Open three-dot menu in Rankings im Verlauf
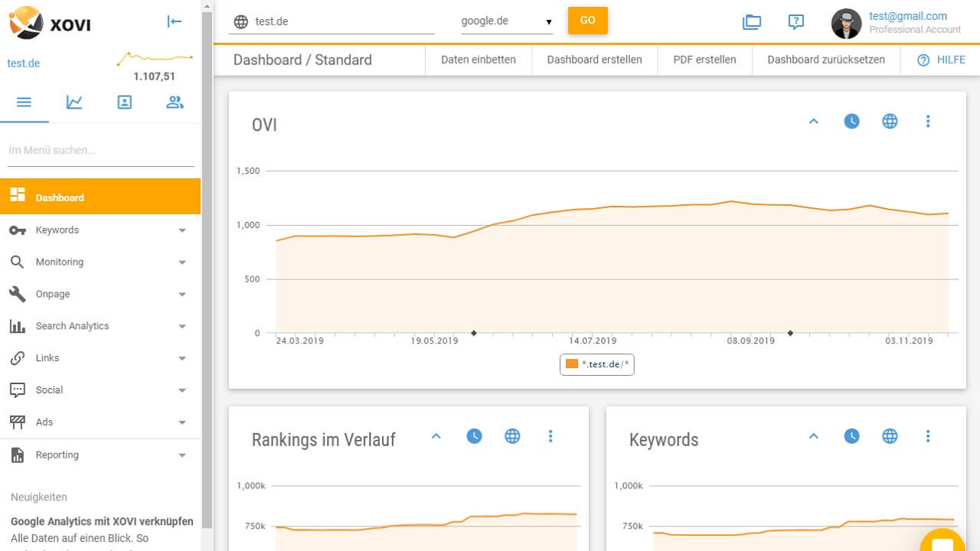This screenshot has width=980, height=551. point(550,436)
